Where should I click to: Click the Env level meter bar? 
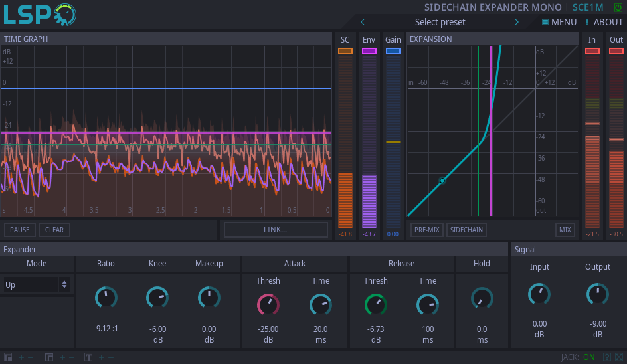pyautogui.click(x=369, y=142)
